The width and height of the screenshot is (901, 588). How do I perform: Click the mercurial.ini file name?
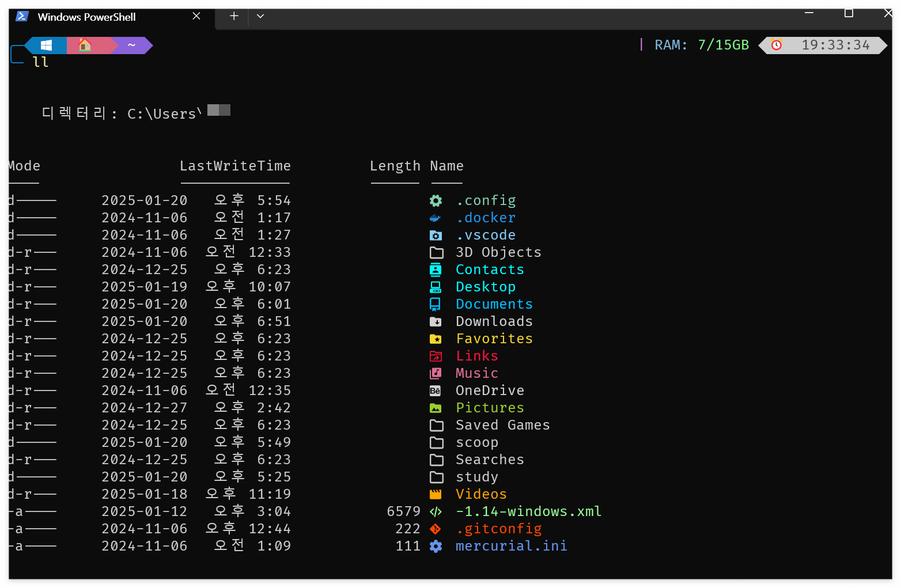[511, 546]
